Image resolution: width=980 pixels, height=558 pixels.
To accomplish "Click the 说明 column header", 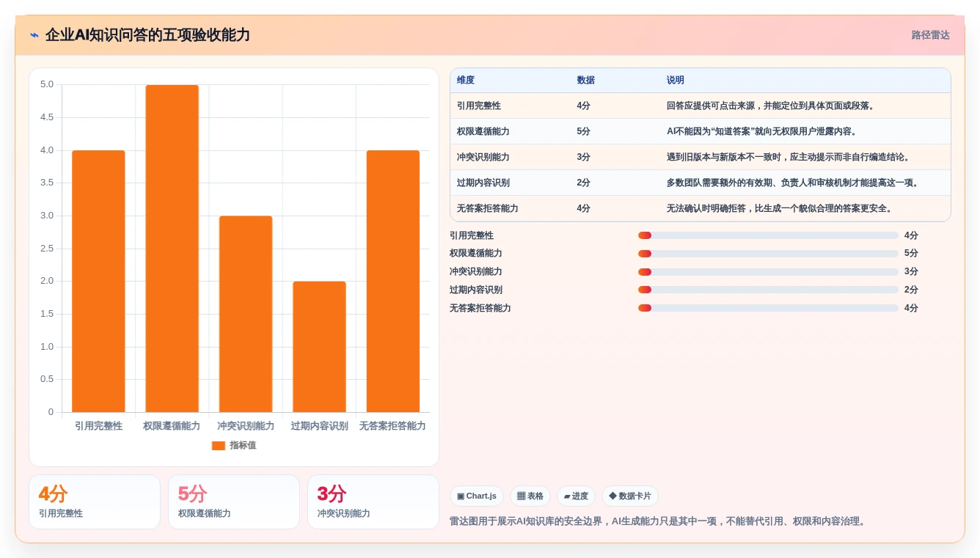I will click(x=676, y=81).
